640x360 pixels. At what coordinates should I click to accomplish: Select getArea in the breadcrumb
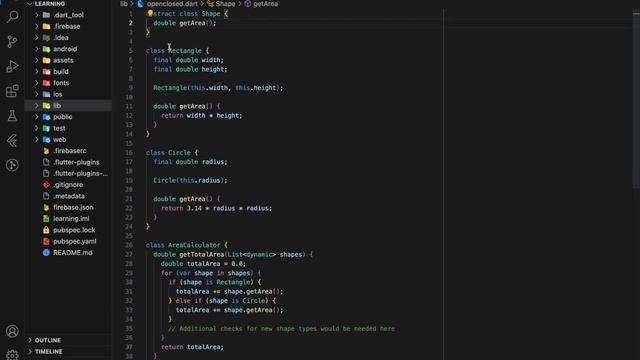point(265,4)
